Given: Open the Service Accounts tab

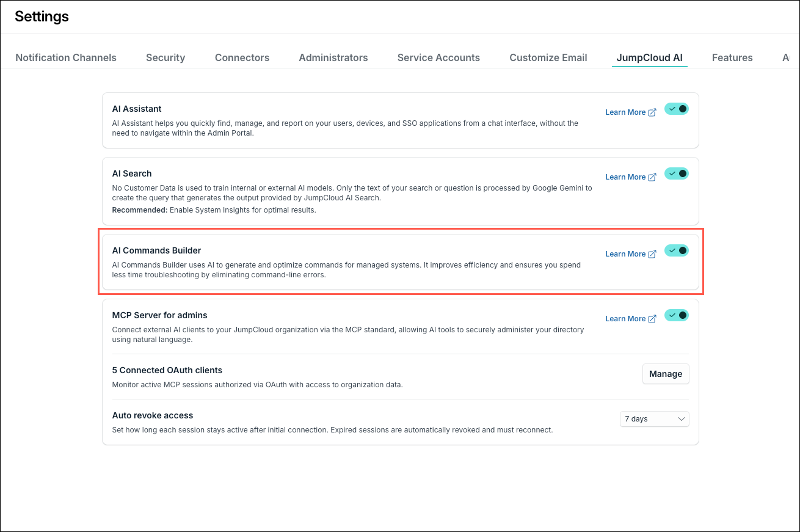Looking at the screenshot, I should [438, 57].
